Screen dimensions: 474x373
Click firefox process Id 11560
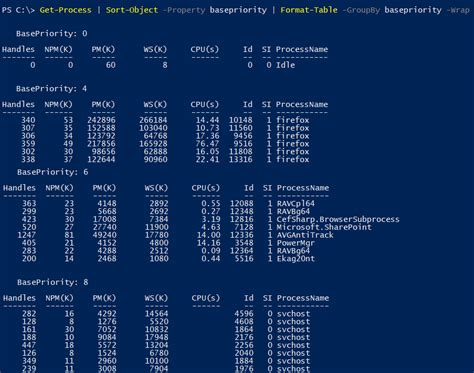click(241, 128)
